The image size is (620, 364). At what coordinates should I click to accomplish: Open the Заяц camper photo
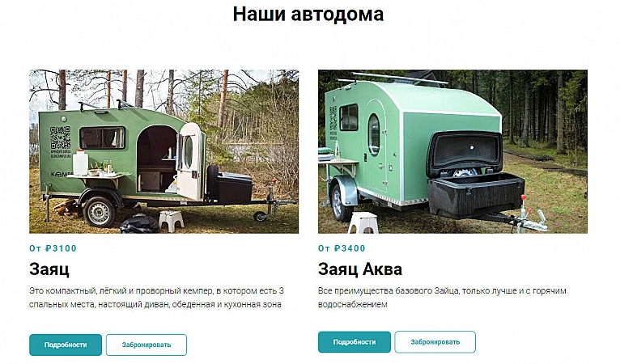[x=163, y=151]
